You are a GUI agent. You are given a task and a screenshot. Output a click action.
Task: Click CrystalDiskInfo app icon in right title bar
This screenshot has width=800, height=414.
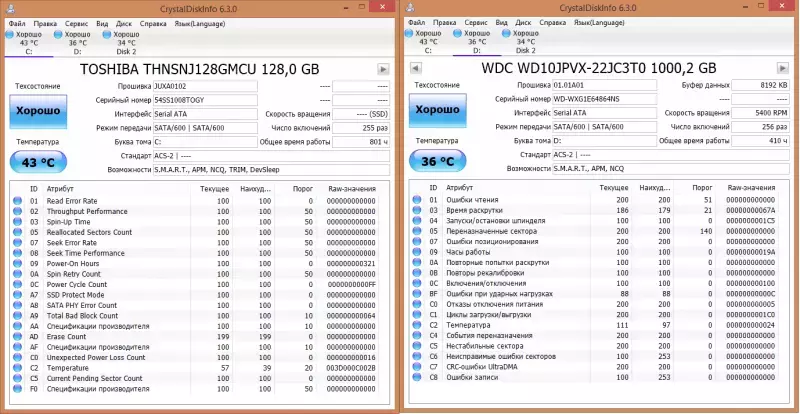(410, 8)
